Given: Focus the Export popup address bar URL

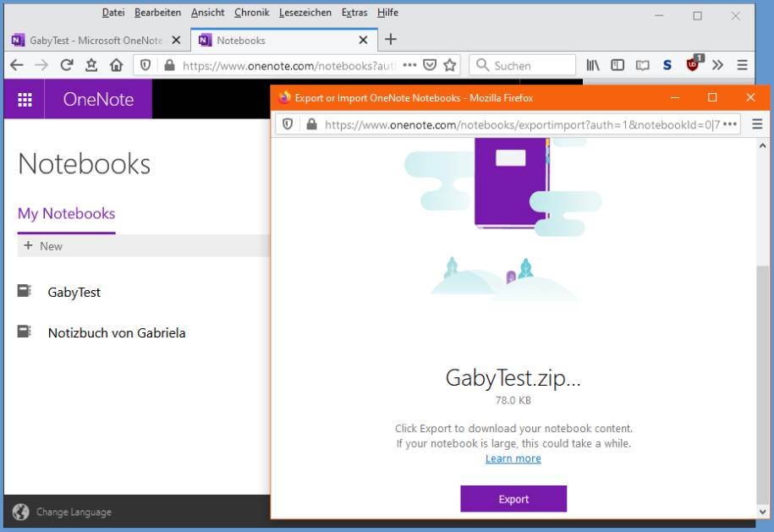Looking at the screenshot, I should point(522,125).
